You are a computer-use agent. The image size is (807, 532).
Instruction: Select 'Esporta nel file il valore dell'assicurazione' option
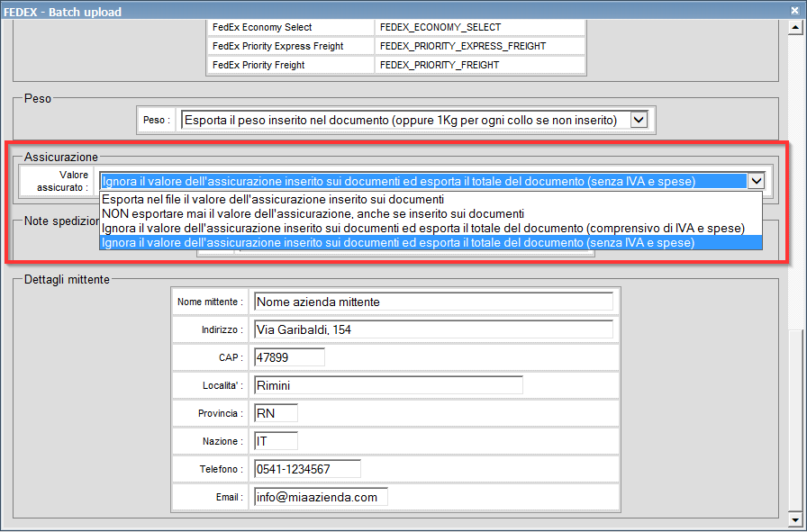pyautogui.click(x=431, y=199)
